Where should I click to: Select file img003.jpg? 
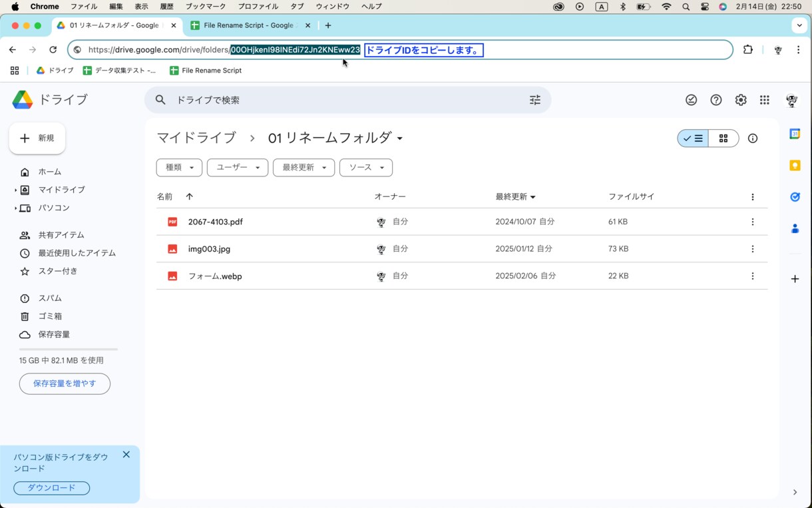click(462, 249)
